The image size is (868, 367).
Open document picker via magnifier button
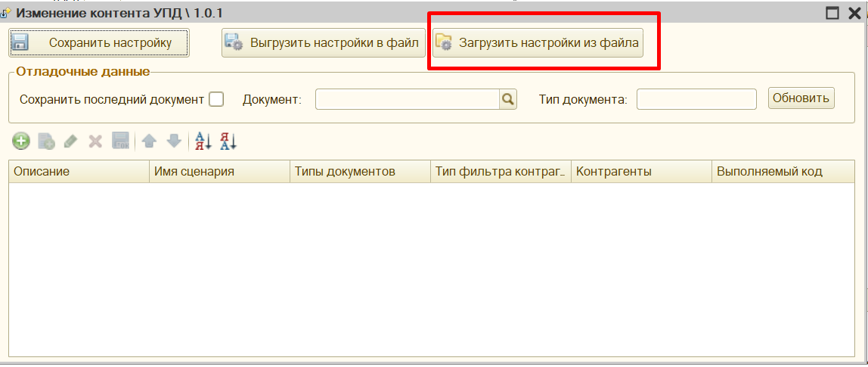508,99
